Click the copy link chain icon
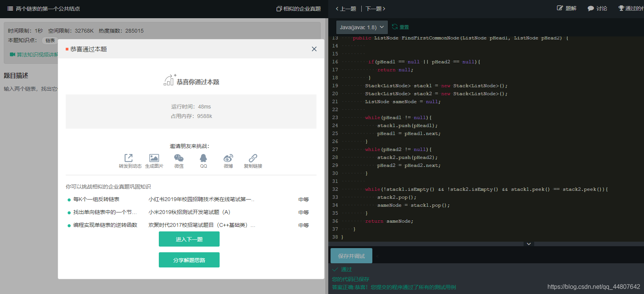 [x=253, y=158]
